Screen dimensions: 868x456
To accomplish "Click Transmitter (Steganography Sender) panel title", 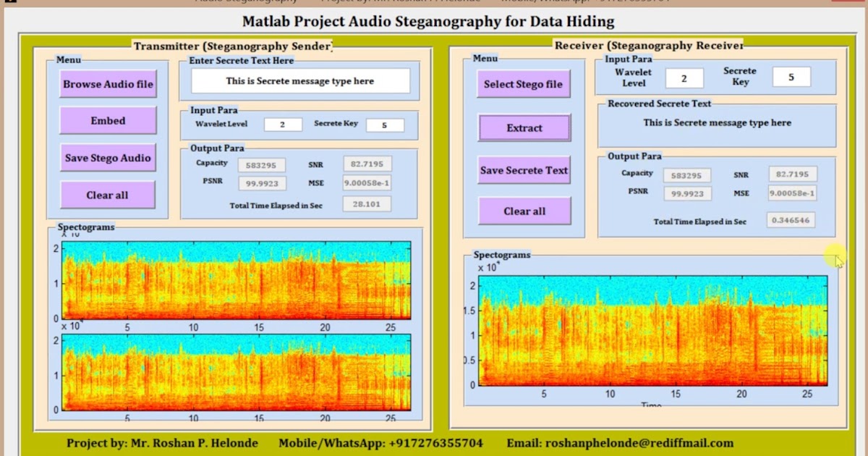I will tap(233, 46).
